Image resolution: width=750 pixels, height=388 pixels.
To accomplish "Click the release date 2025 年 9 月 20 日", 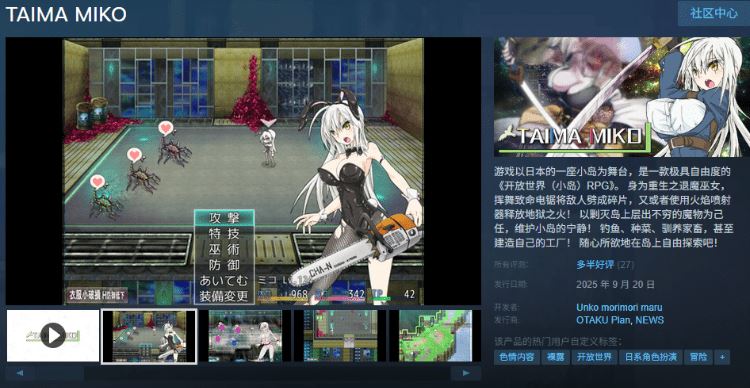I will (x=615, y=285).
